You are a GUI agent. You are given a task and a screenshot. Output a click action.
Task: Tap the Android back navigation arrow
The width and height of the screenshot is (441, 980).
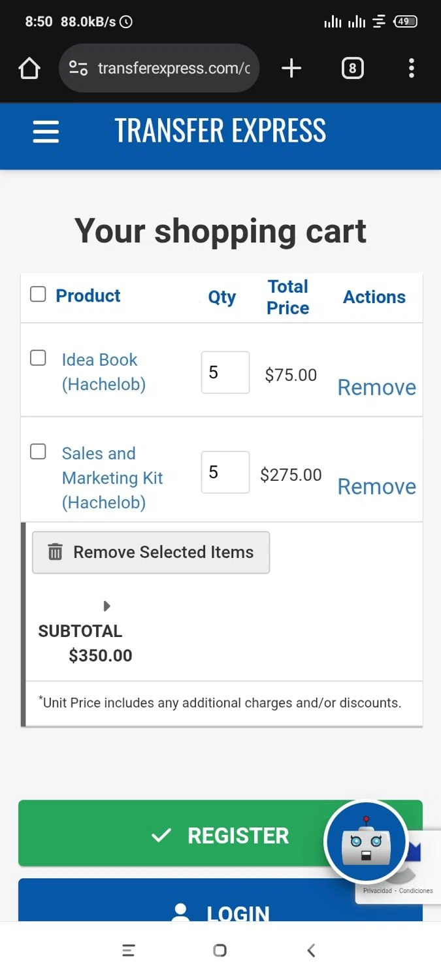pos(312,950)
